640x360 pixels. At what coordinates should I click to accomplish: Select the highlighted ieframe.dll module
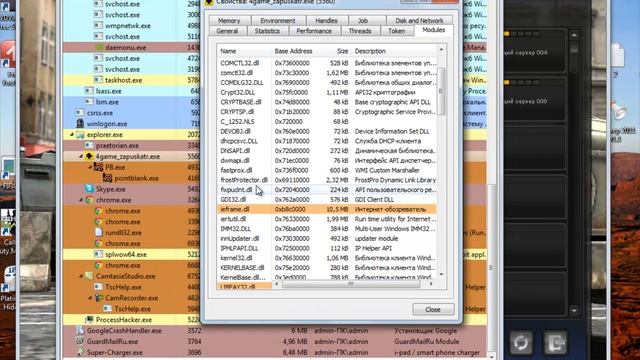pos(327,209)
